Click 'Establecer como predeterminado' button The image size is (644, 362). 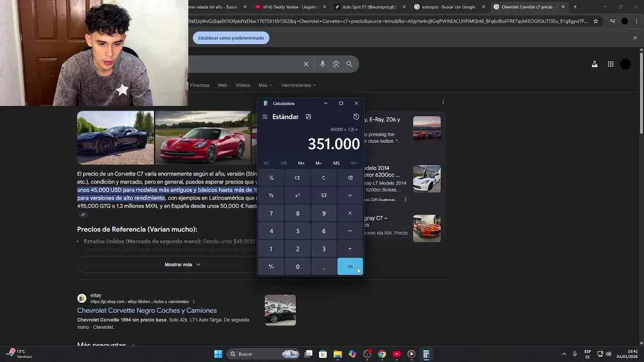[x=231, y=38]
